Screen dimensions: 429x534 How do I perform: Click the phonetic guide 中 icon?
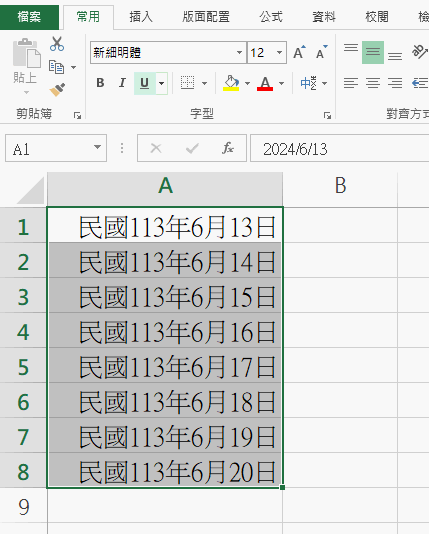(308, 83)
